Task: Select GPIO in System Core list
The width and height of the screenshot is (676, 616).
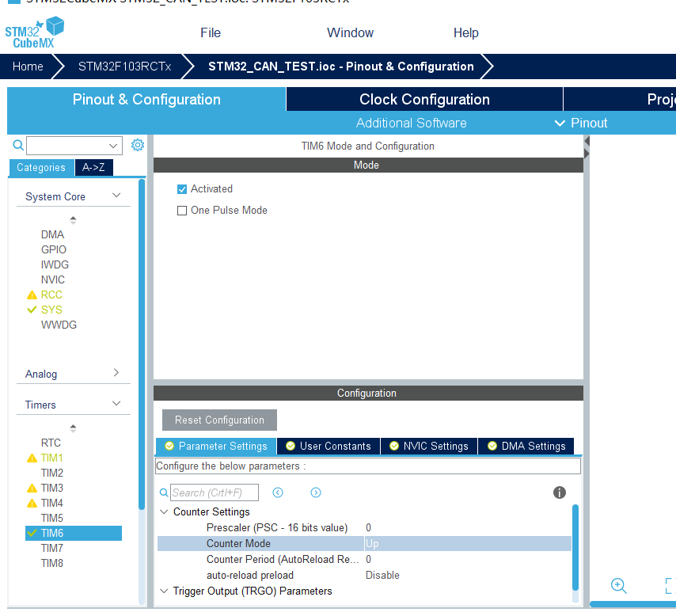Action: click(54, 249)
